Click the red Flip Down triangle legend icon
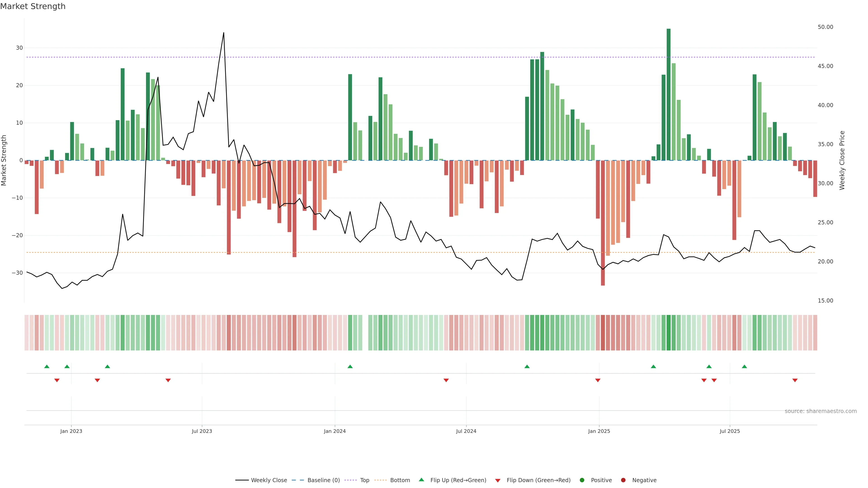868x488 pixels. point(498,481)
